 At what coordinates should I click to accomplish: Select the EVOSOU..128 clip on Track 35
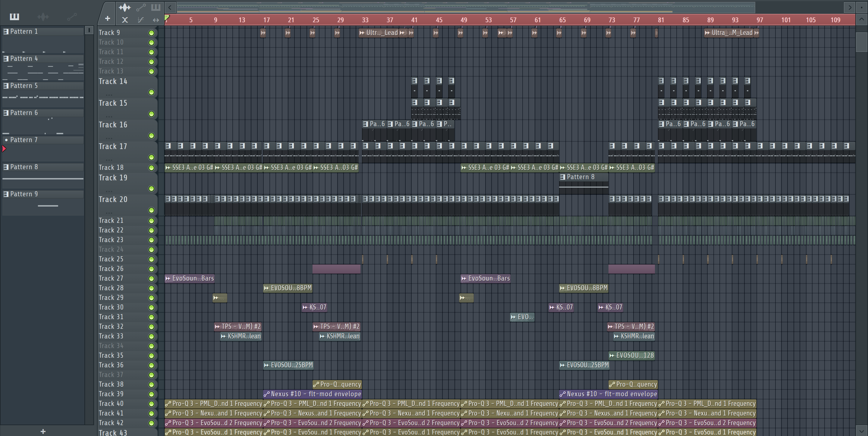click(x=632, y=356)
